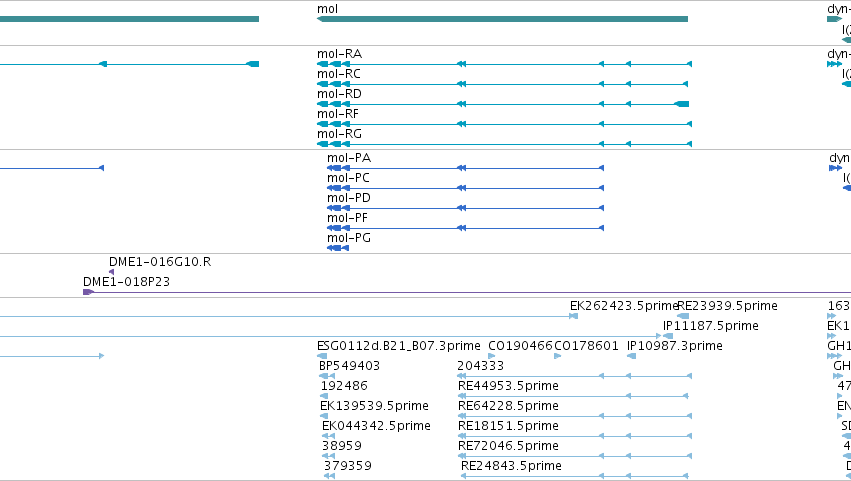Click the 38959 feature label
This screenshot has width=851, height=481.
pyautogui.click(x=342, y=446)
